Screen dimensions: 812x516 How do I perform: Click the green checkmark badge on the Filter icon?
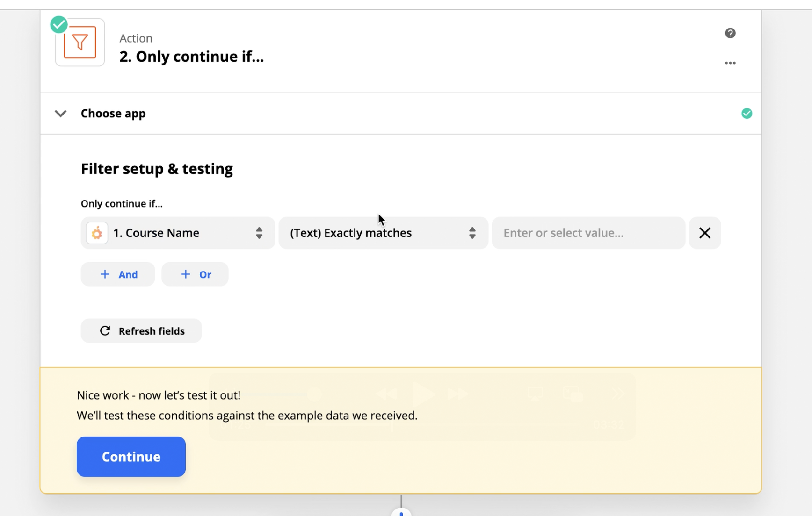(59, 25)
